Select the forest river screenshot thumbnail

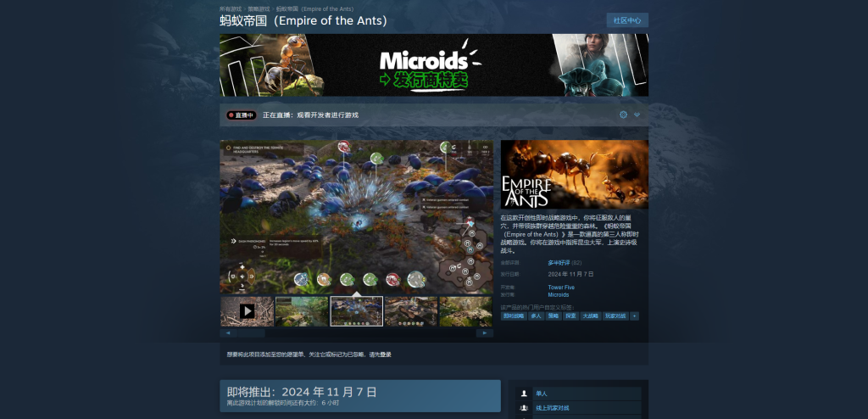(x=302, y=311)
